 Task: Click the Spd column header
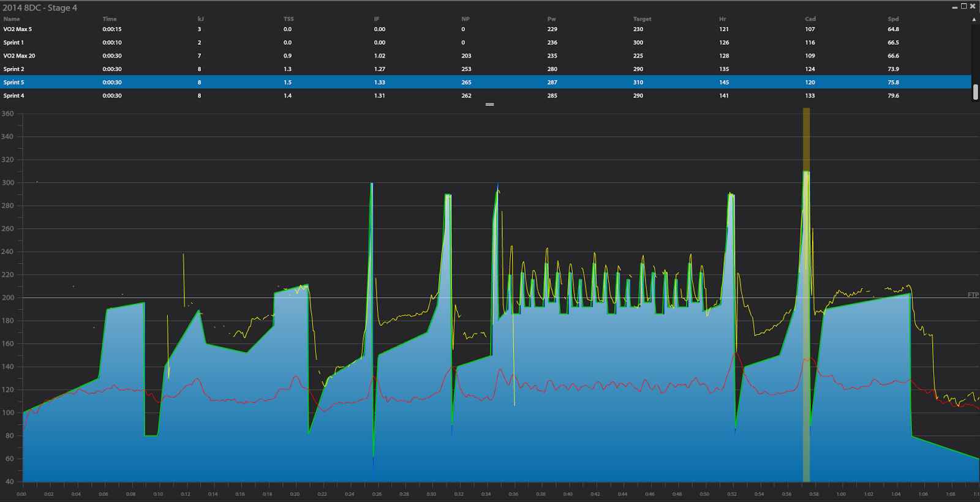click(x=894, y=19)
